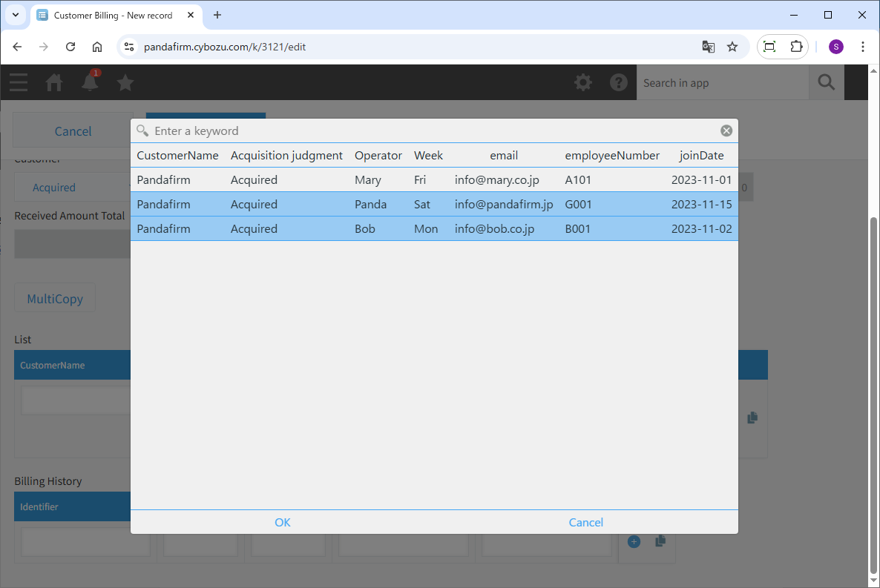880x588 pixels.
Task: Open Chrome's three-dot menu
Action: [x=862, y=47]
